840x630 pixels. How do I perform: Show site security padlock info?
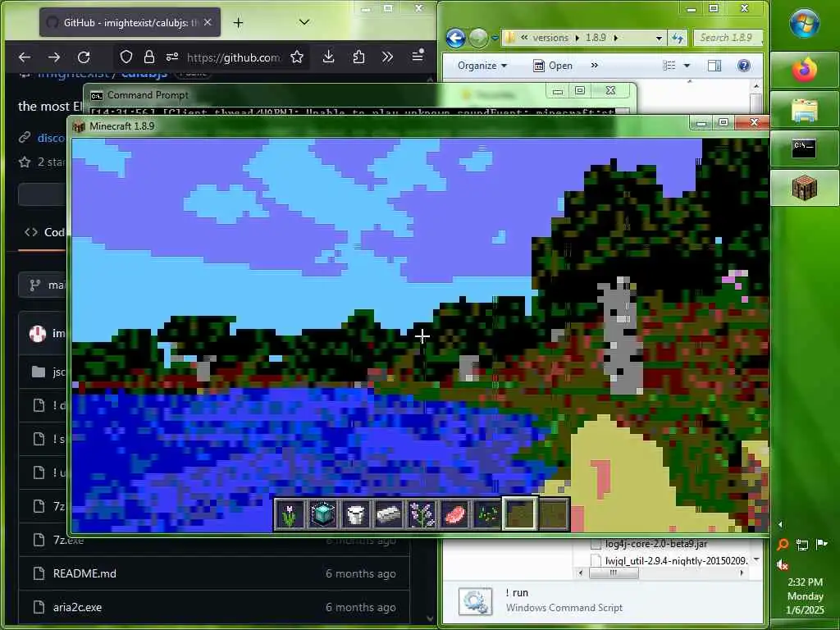149,57
